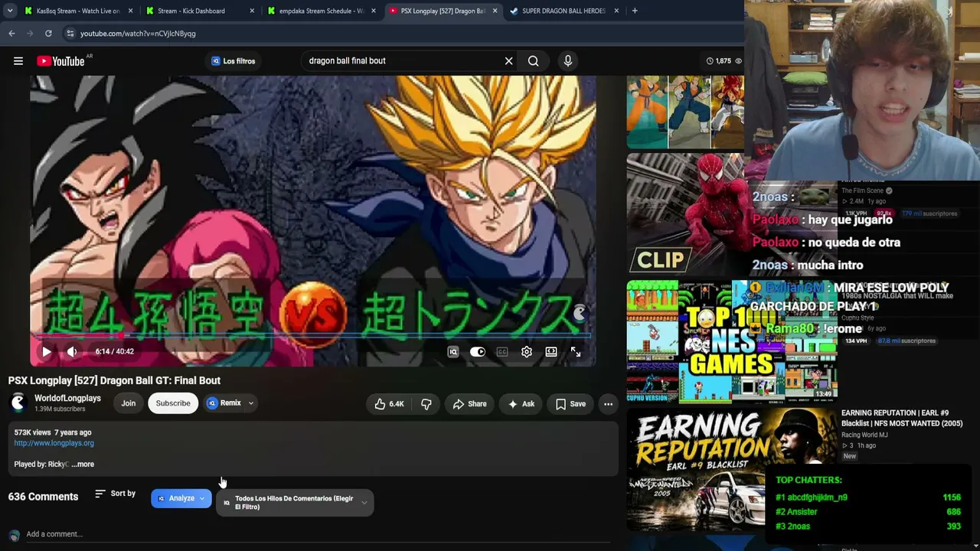Viewport: 980px width, 551px height.
Task: Reload the current page
Action: 48,34
